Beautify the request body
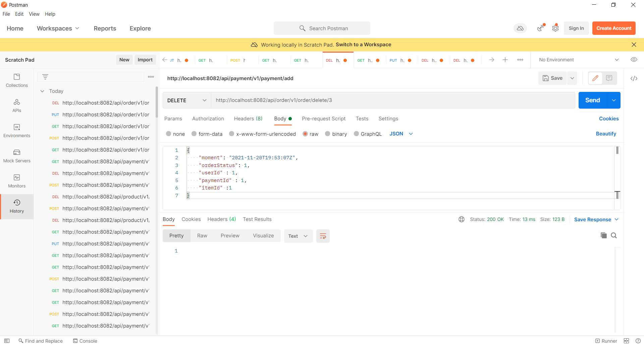This screenshot has width=644, height=345. [606, 134]
